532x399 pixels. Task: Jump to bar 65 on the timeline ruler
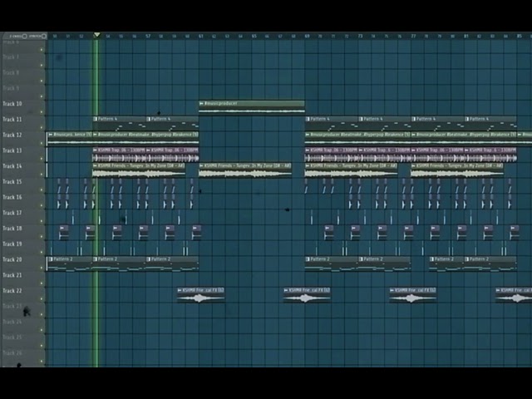pyautogui.click(x=254, y=36)
